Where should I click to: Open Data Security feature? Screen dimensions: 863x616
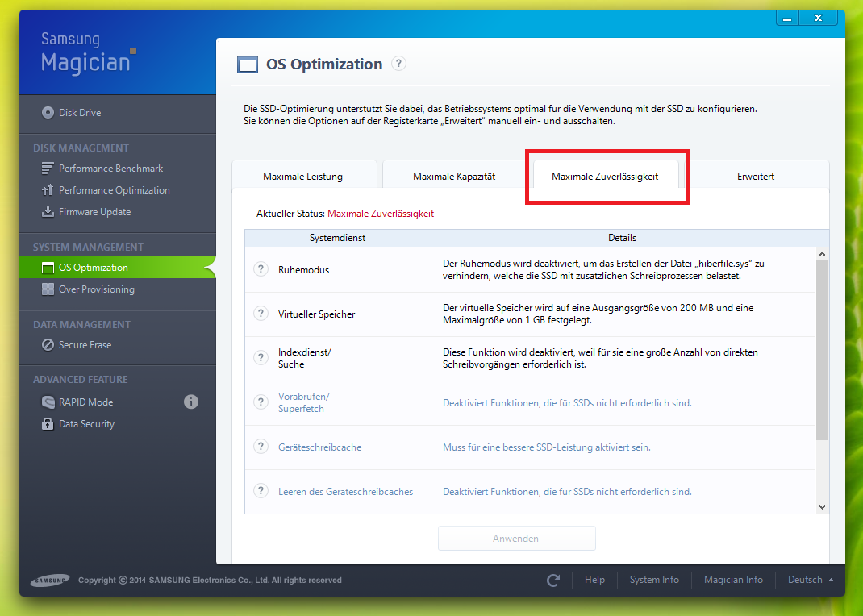point(78,424)
